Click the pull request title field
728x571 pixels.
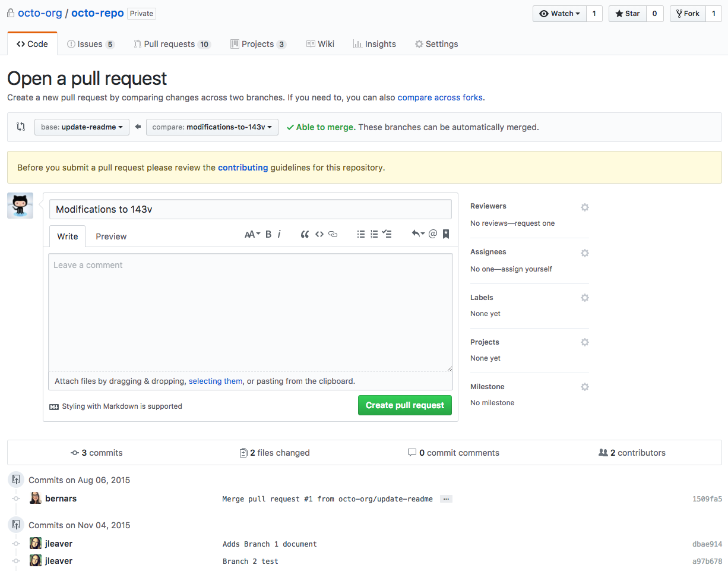pos(251,209)
